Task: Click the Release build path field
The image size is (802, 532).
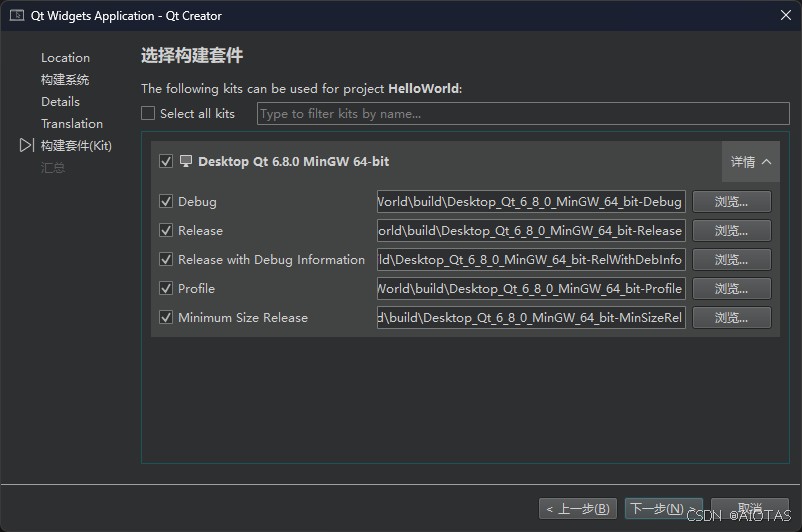Action: click(531, 231)
